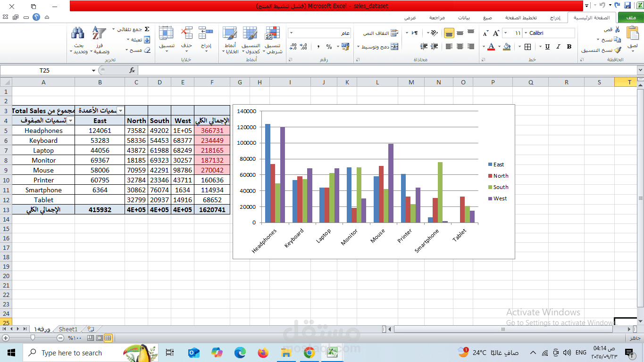Select the Sheet1 worksheet tab

pos(68,329)
